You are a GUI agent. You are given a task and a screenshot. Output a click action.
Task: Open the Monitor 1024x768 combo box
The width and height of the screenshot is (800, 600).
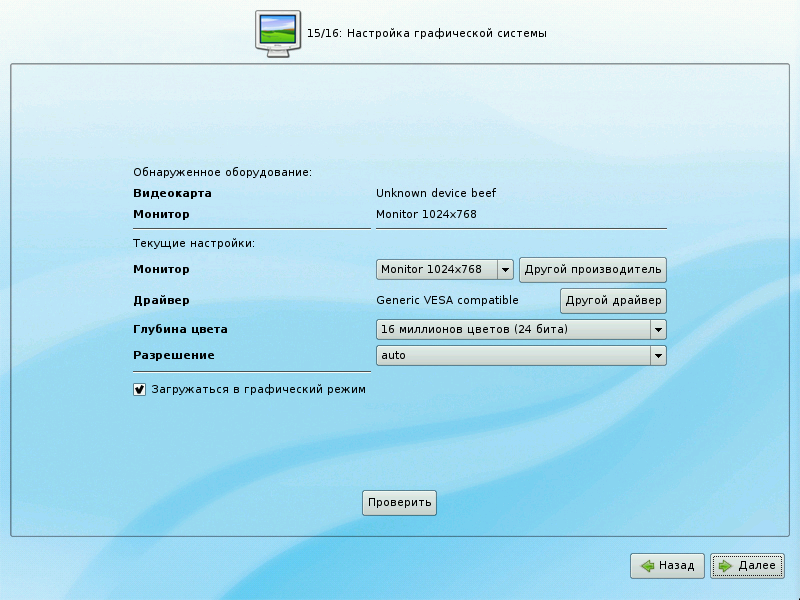pos(445,270)
